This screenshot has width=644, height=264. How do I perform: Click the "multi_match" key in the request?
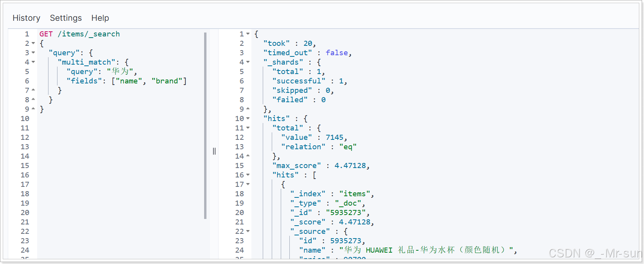click(87, 62)
